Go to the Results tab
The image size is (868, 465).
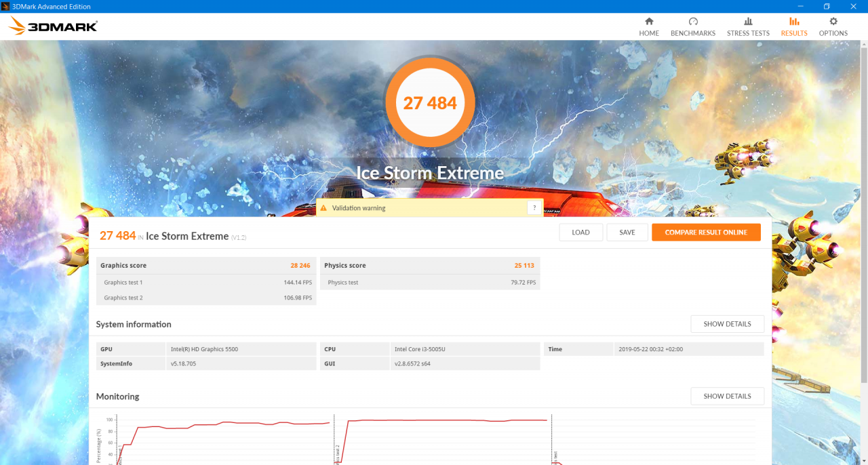tap(794, 27)
